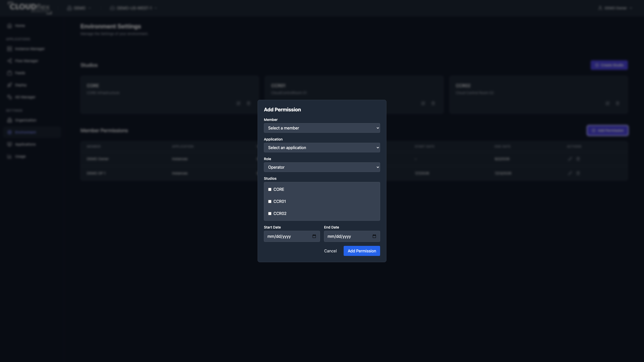Cancel the Add Permission dialog

pos(330,251)
